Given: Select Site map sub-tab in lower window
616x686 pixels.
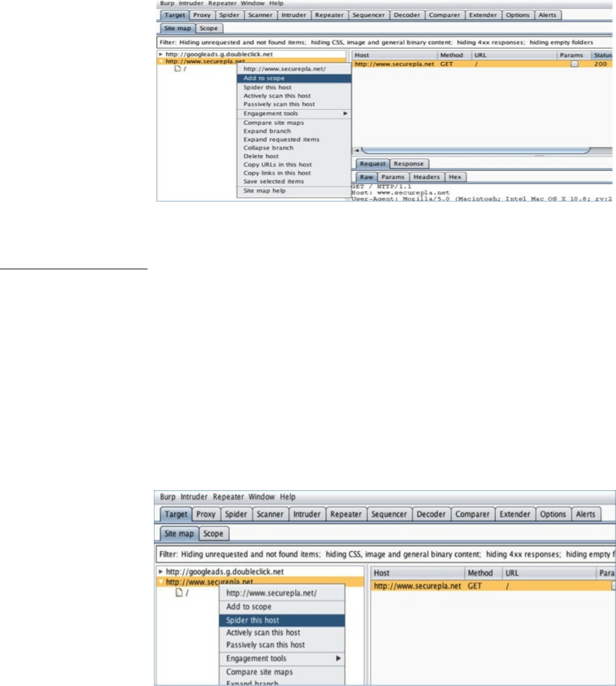Looking at the screenshot, I should [x=179, y=533].
